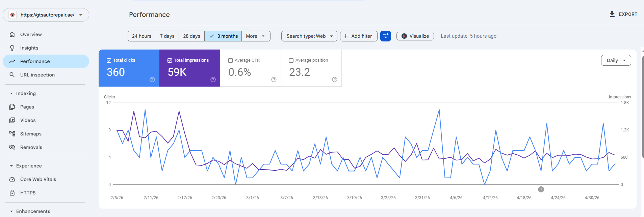Click the Overview home icon
This screenshot has width=644, height=217.
coord(12,34)
